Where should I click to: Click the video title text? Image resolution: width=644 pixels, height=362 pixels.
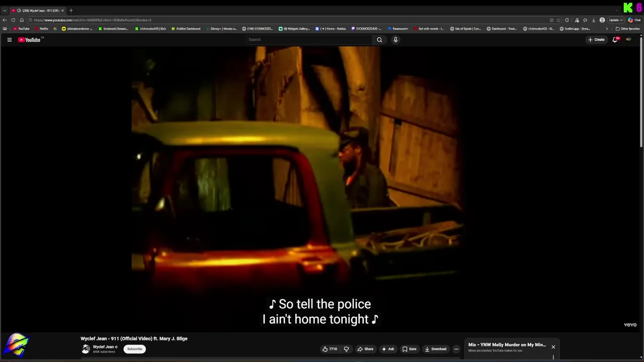(x=134, y=338)
